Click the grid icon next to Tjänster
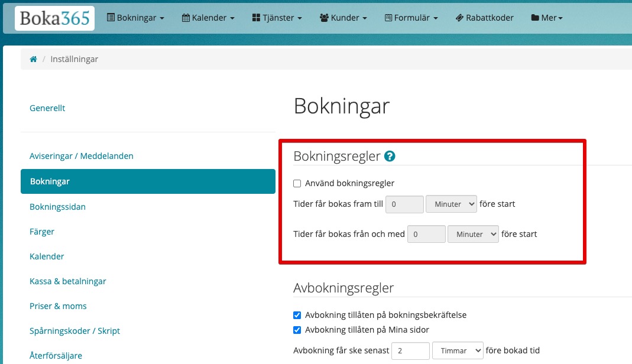This screenshot has height=364, width=632. coord(258,17)
